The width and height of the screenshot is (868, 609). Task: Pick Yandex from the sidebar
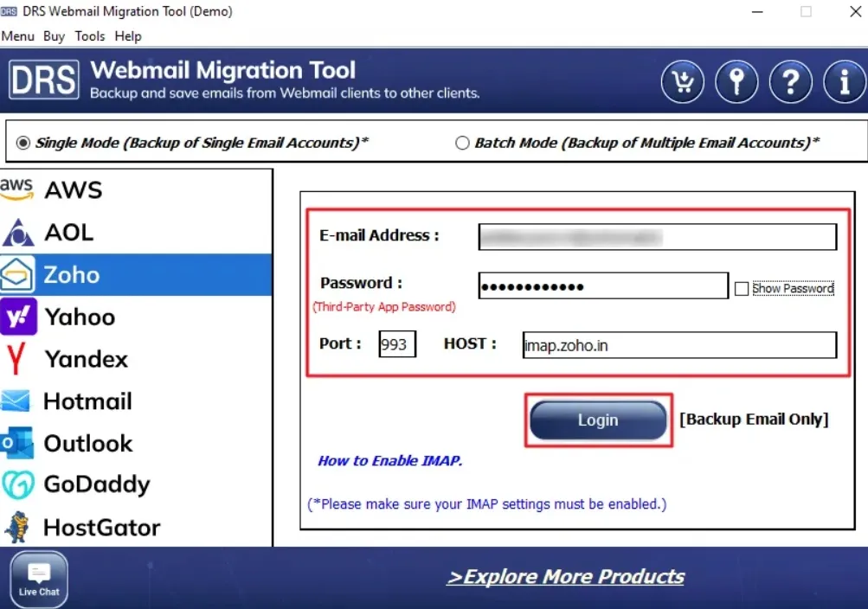tap(86, 359)
